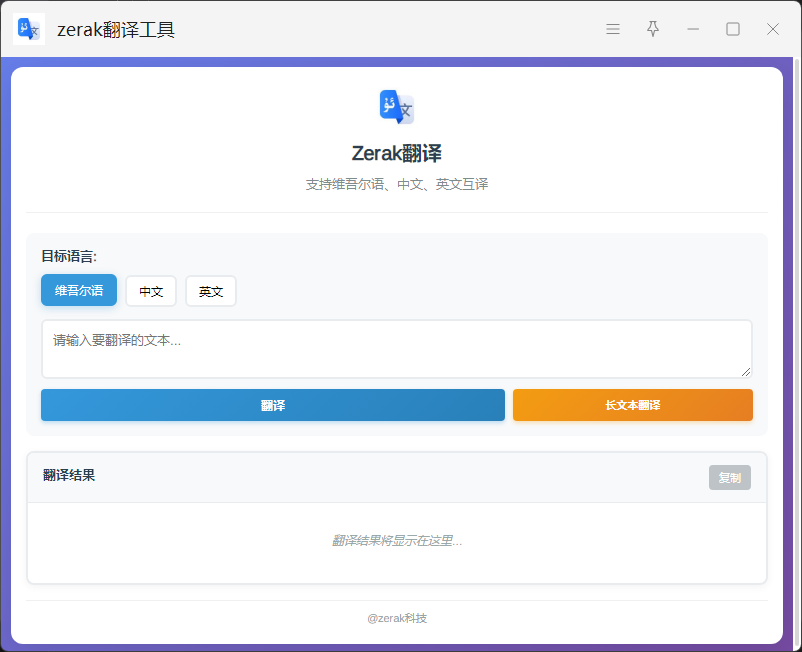Open the hamburger menu in title bar

click(613, 29)
